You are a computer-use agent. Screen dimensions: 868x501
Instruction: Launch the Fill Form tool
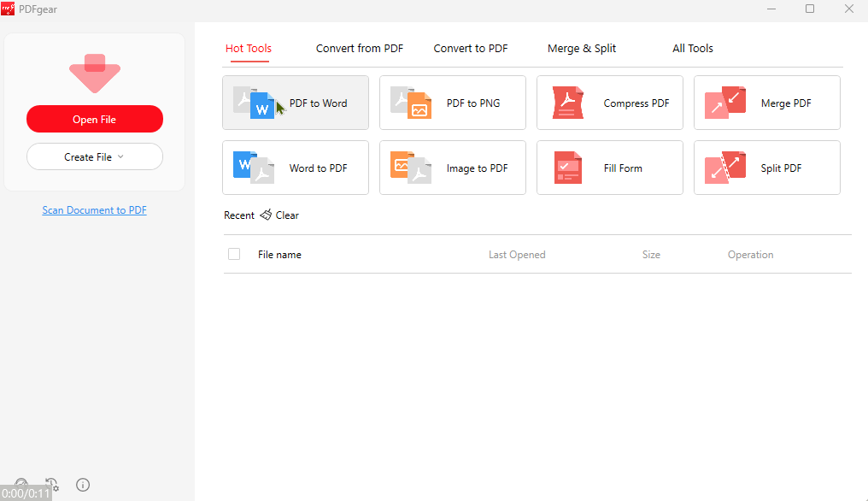609,168
